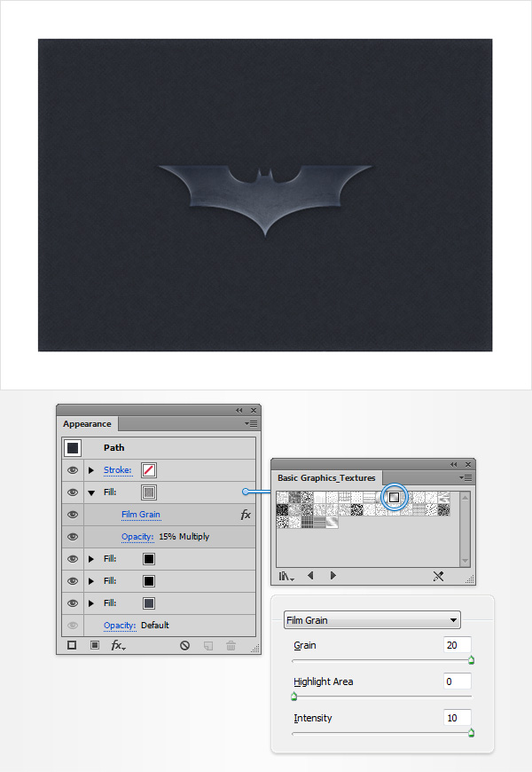The image size is (532, 772).
Task: Click Textures panel scrollbar down arrow
Action: click(465, 562)
